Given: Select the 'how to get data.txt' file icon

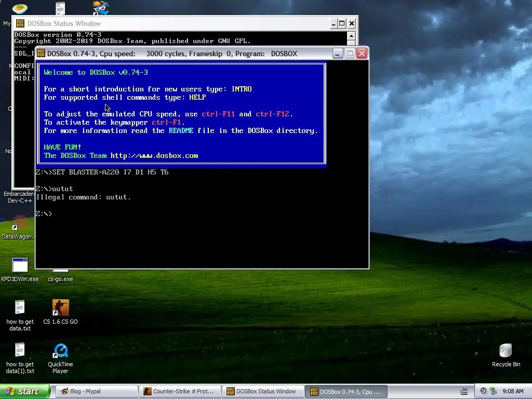Looking at the screenshot, I should click(x=20, y=308).
